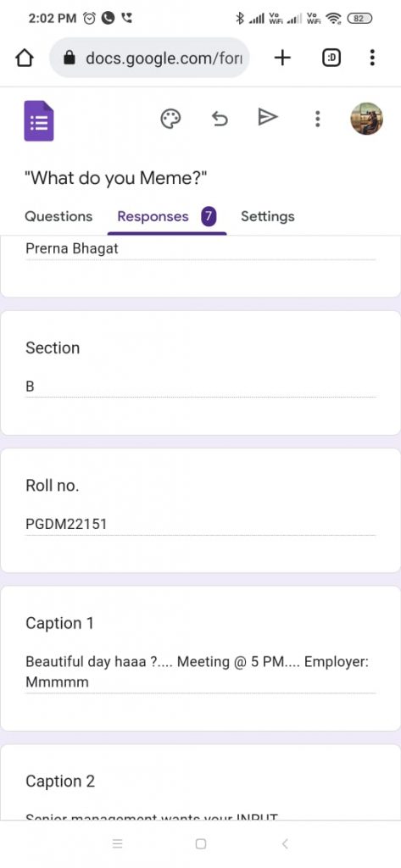This screenshot has height=868, width=401.
Task: Tap the Chrome home icon
Action: click(25, 58)
